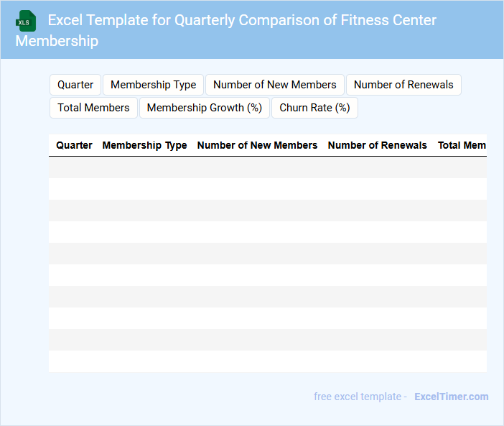The image size is (504, 426).
Task: Select the Quarter tag button
Action: click(x=75, y=85)
